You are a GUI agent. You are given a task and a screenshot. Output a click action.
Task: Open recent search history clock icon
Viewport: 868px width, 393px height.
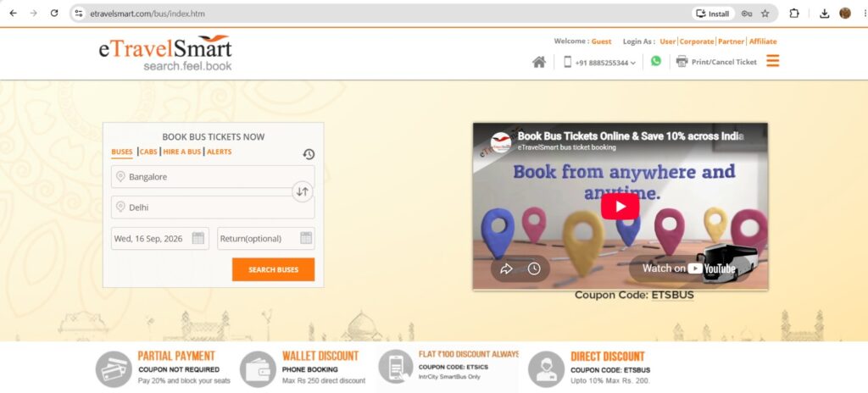point(309,154)
